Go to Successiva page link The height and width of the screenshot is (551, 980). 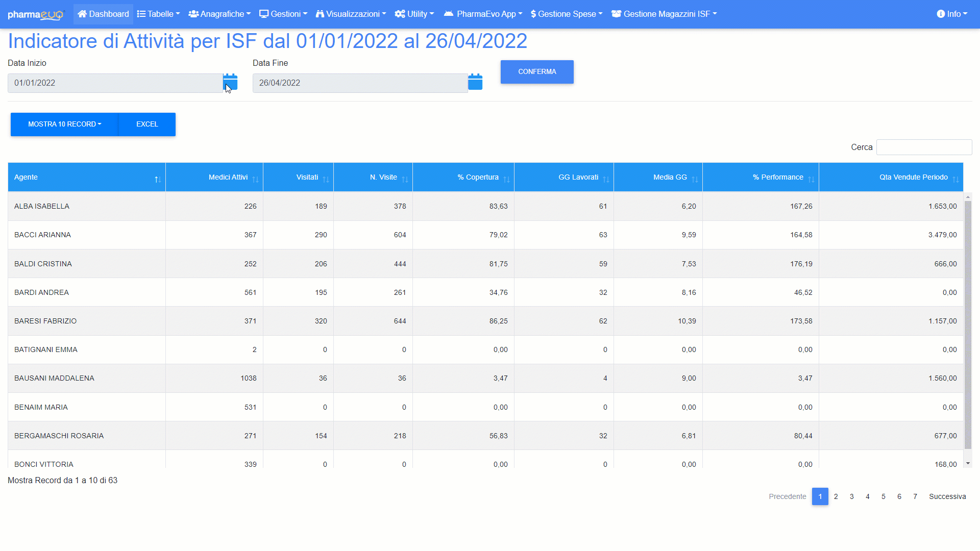point(947,496)
